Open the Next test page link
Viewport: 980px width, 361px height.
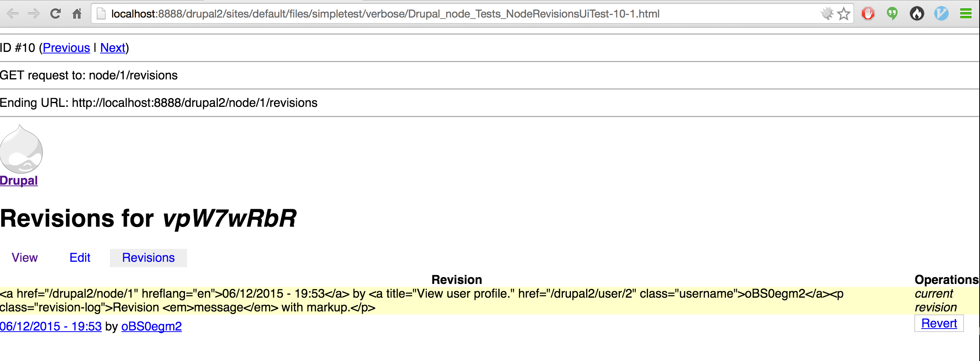(x=112, y=48)
